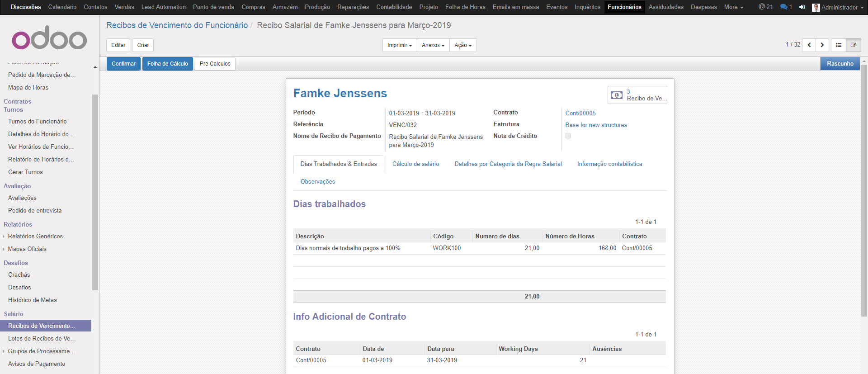Select Dias Trabalhados & Entradas tab
868x374 pixels.
coord(339,164)
